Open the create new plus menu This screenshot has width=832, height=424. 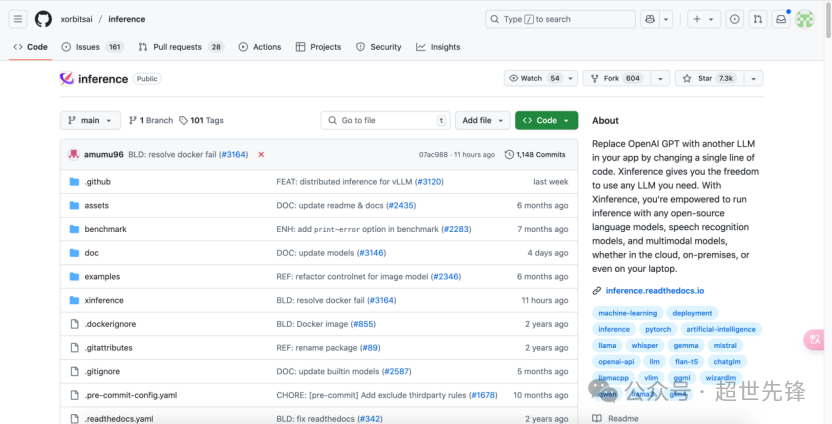point(704,19)
